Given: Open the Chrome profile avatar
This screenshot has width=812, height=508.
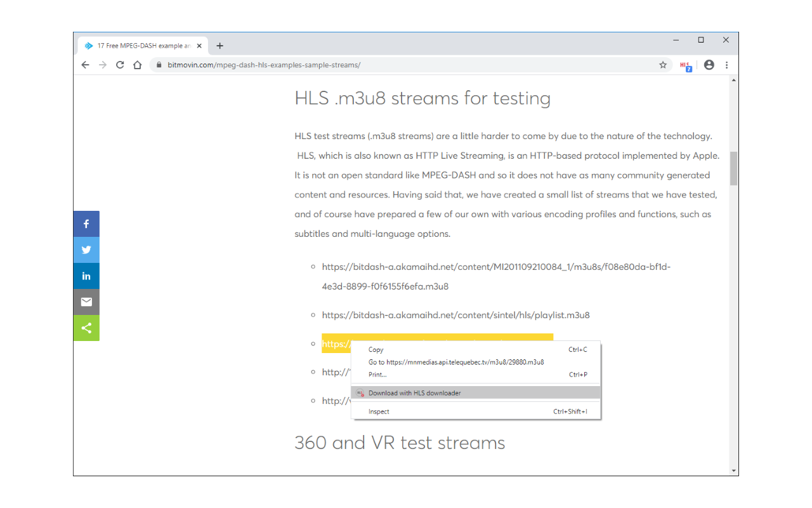Looking at the screenshot, I should (709, 65).
